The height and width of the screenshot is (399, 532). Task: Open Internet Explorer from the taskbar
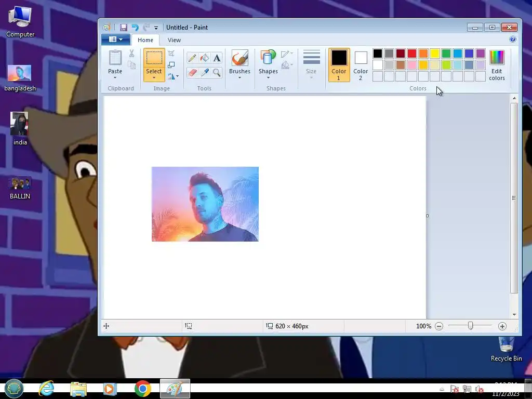pos(46,389)
